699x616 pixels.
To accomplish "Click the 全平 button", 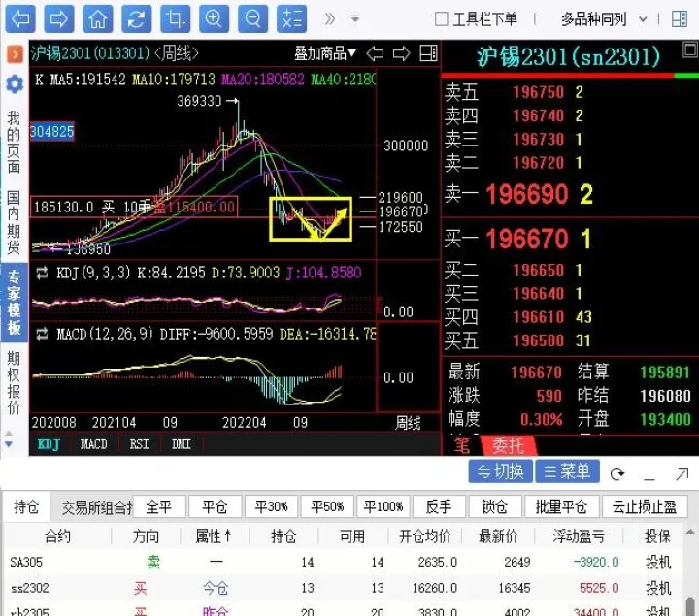I will 159,506.
